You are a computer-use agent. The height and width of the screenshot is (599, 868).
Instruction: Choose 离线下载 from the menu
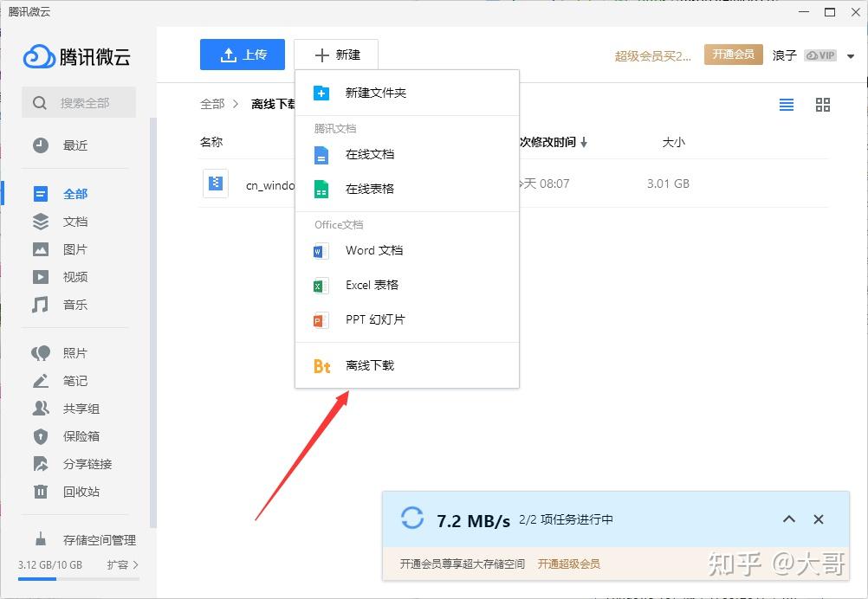[x=407, y=365]
